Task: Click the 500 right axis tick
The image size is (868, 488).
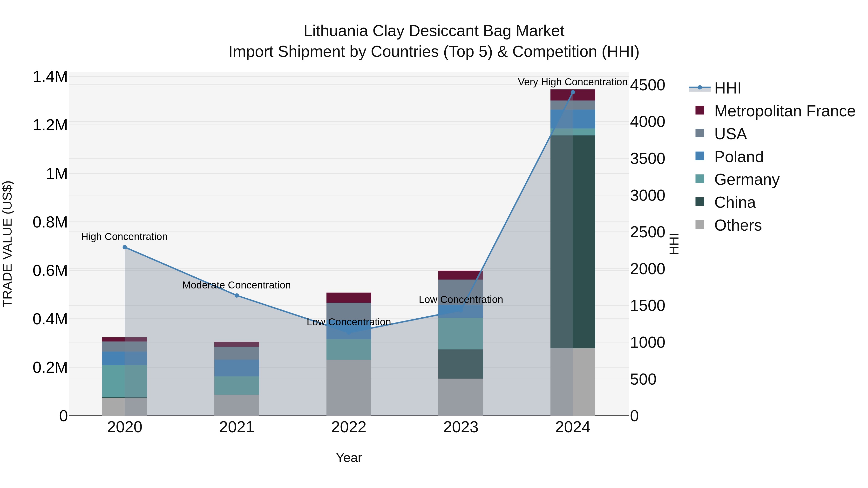Action: point(643,379)
